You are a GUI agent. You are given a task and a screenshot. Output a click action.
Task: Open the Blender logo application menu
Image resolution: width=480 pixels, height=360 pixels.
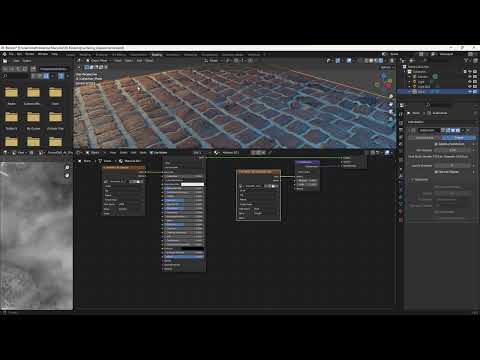[5, 54]
